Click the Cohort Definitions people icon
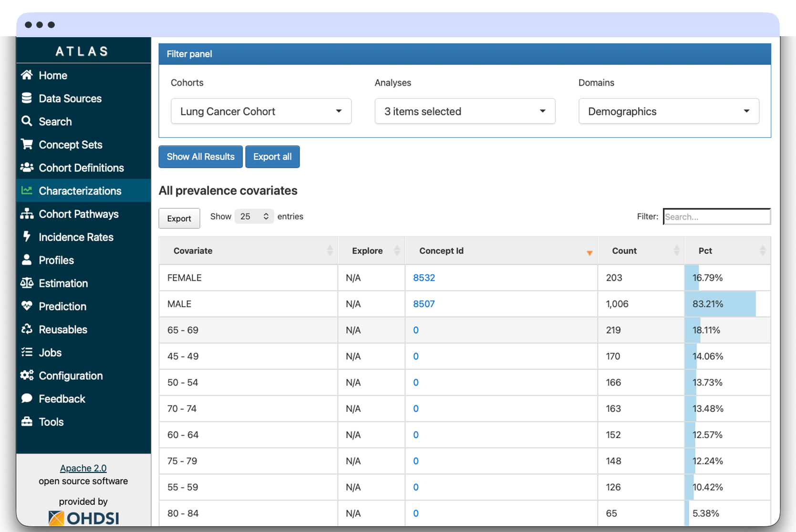Screen dimensions: 796x532 point(27,167)
